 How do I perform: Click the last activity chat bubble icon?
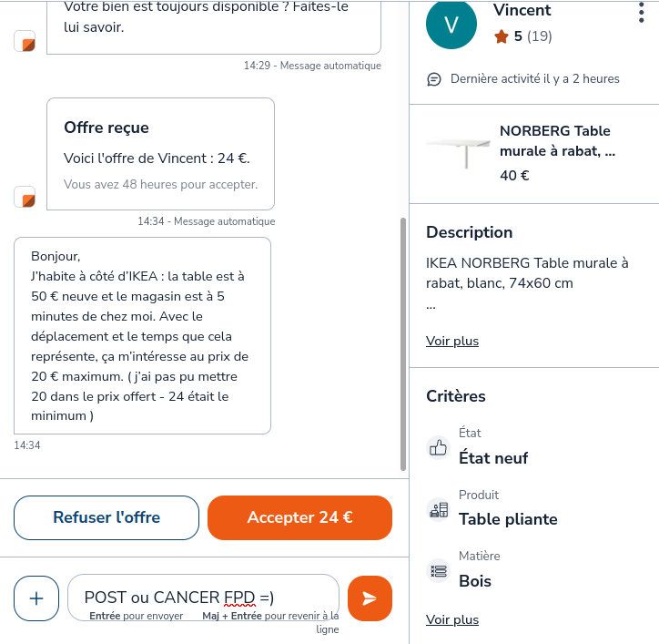coord(434,79)
